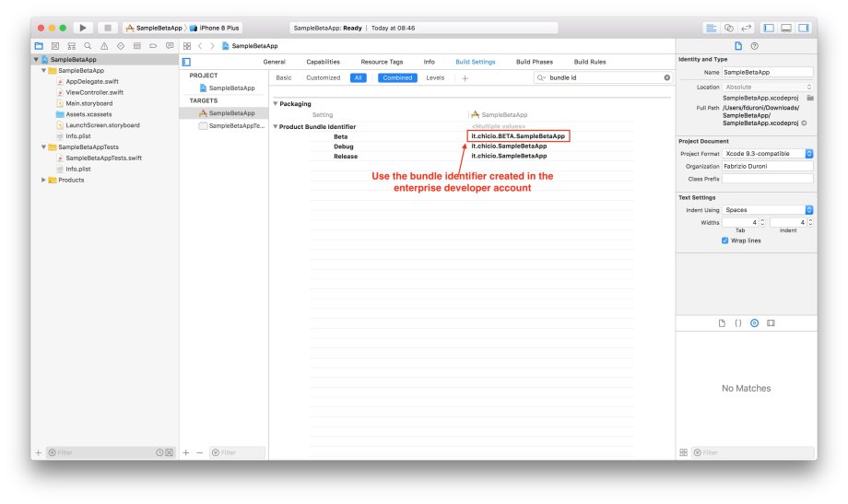Switch to the Version editor icon
The height and width of the screenshot is (504, 848).
[x=747, y=29]
